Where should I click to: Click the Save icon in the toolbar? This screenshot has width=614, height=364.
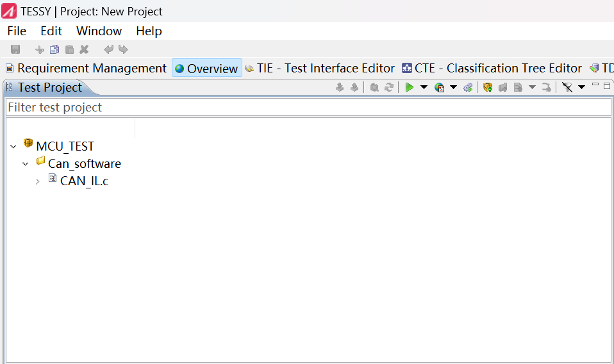pyautogui.click(x=15, y=49)
